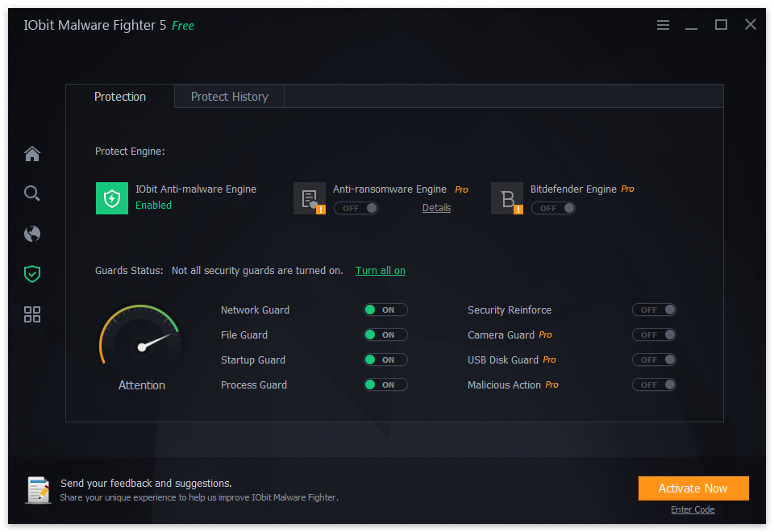Image resolution: width=774 pixels, height=532 pixels.
Task: Click the Activate Now button
Action: (693, 488)
